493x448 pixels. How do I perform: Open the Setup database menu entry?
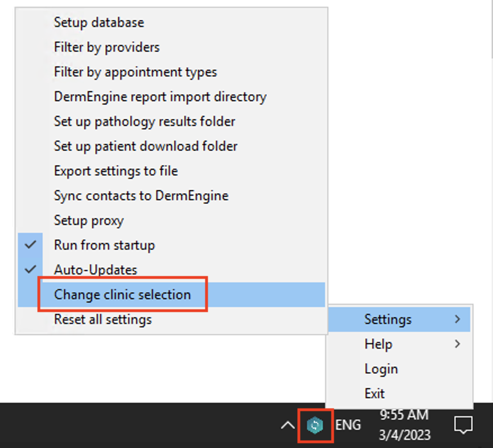[98, 23]
